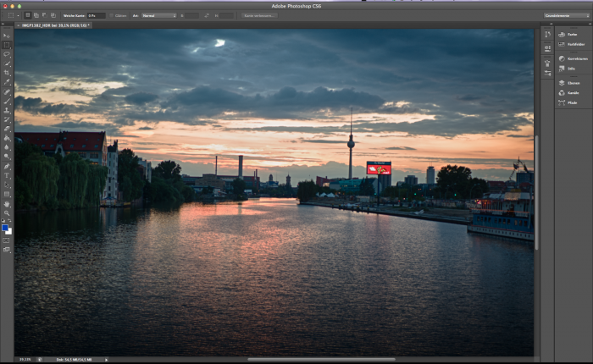This screenshot has width=593, height=364.
Task: Open the Brush panel icon
Action: coord(547,63)
